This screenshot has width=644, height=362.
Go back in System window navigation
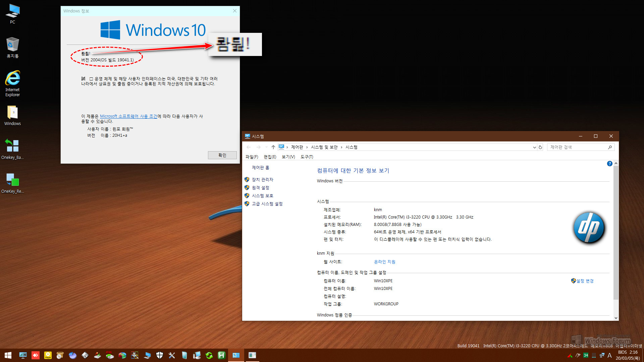click(249, 147)
